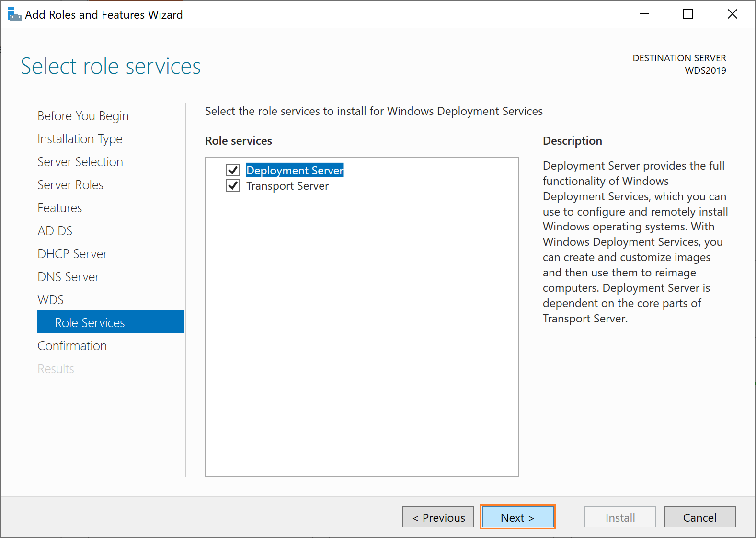756x538 pixels.
Task: Go to the Before You Begin step
Action: point(83,116)
